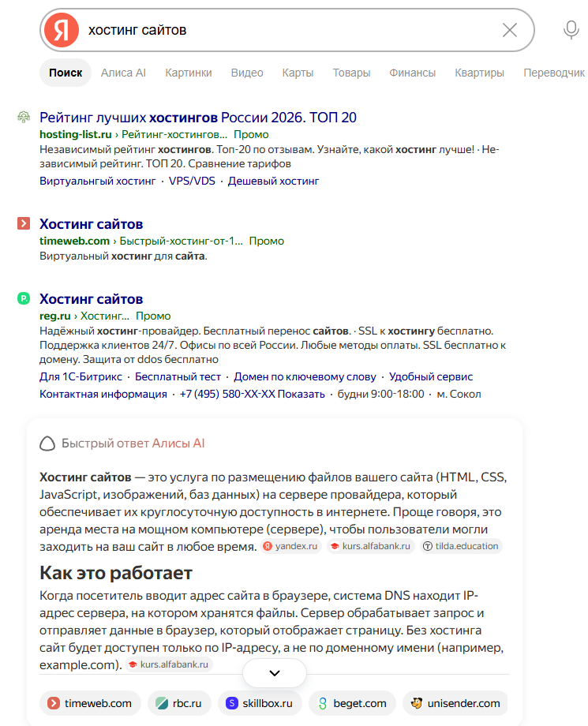Click the search input with хостинг сайтов
The width and height of the screenshot is (588, 726).
tap(287, 30)
